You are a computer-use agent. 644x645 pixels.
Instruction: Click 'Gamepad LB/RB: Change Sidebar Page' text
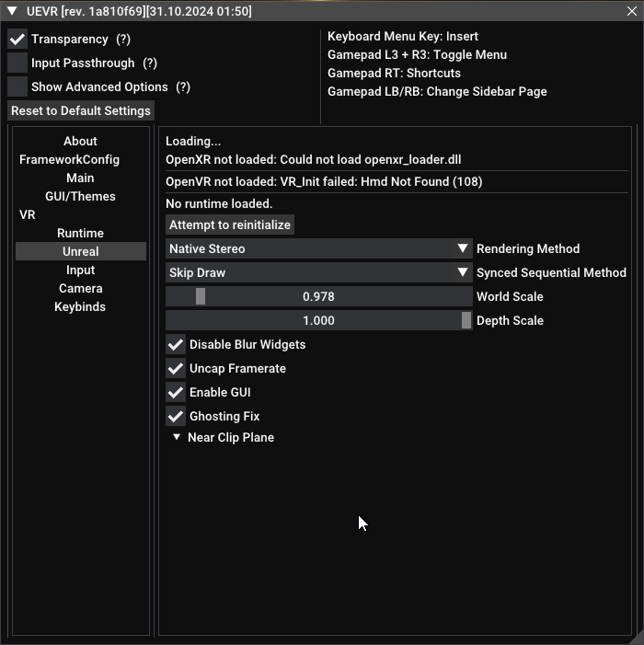437,91
